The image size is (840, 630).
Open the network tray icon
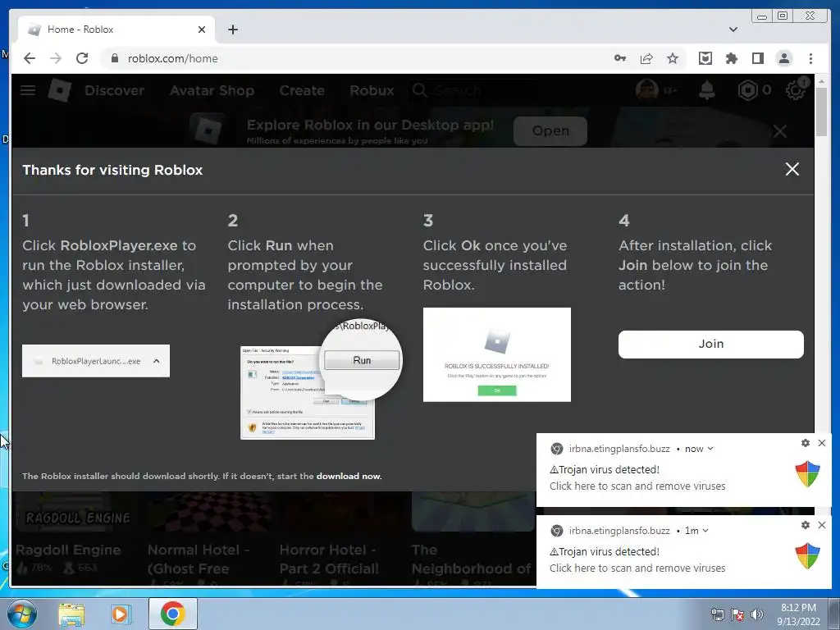click(x=717, y=614)
